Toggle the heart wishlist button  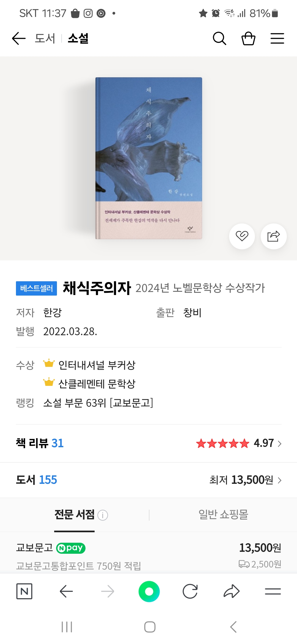coord(242,236)
